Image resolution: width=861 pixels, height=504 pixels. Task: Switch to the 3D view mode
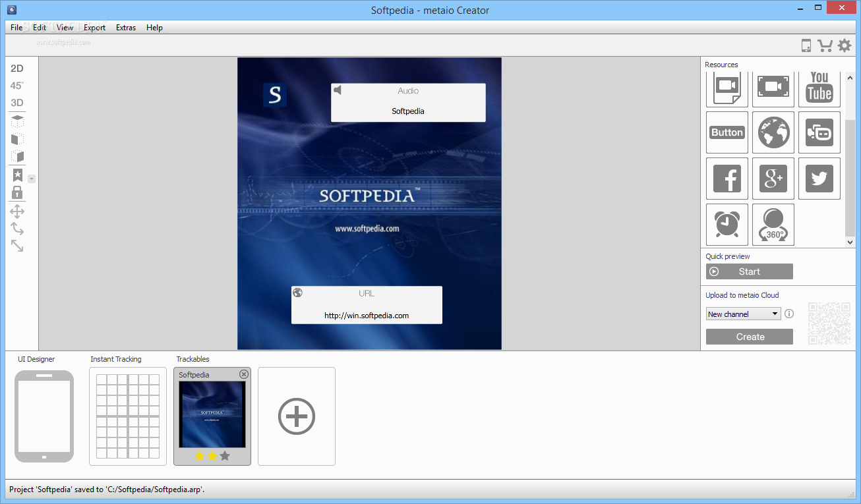coord(17,103)
